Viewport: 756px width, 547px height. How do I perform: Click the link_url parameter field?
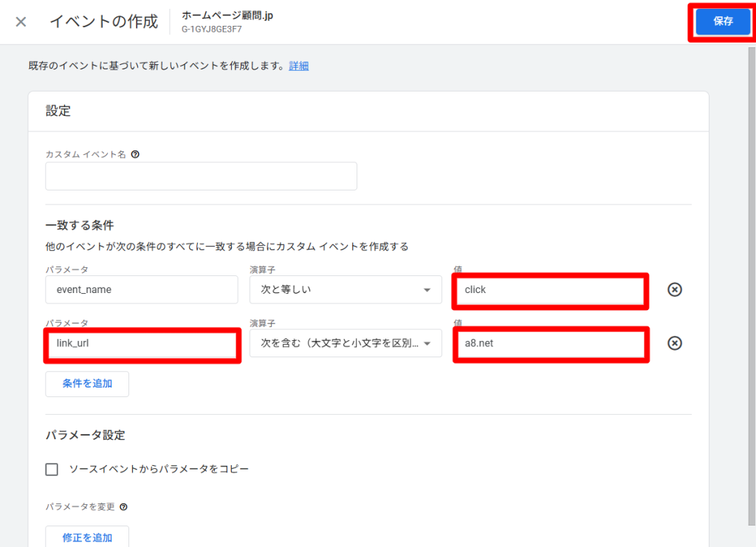(143, 344)
